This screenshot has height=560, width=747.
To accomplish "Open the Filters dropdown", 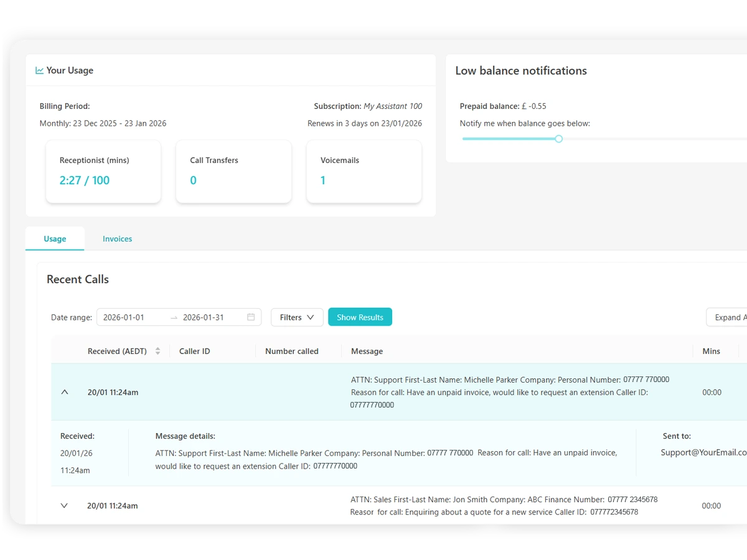I will [x=297, y=317].
